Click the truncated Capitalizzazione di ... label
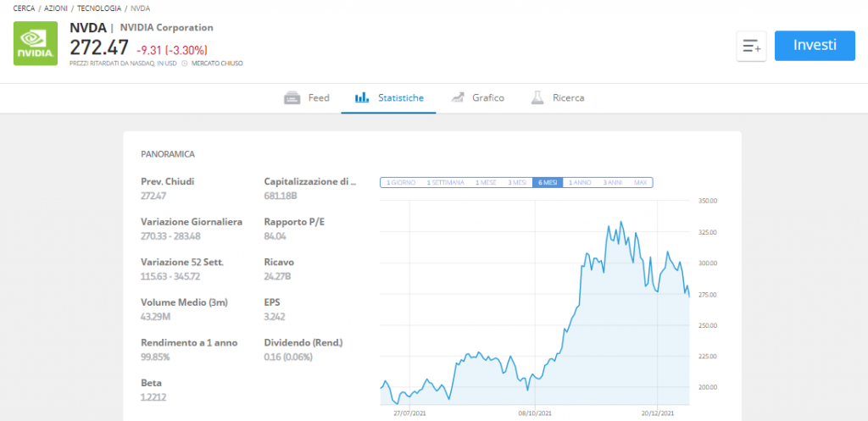868x421 pixels. pyautogui.click(x=310, y=181)
